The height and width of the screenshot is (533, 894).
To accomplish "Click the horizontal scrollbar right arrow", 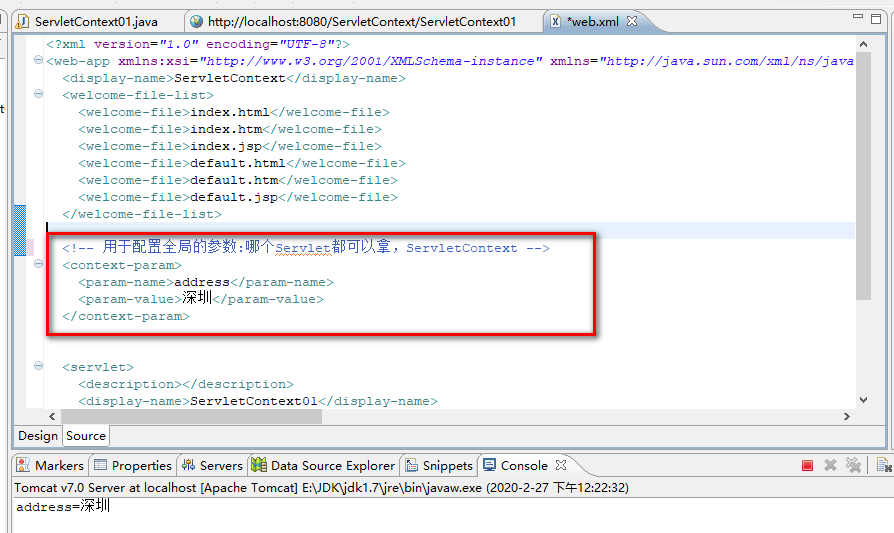I will [847, 417].
